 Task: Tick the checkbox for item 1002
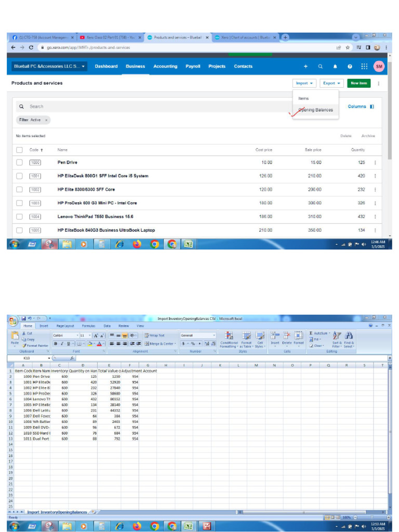click(19, 189)
